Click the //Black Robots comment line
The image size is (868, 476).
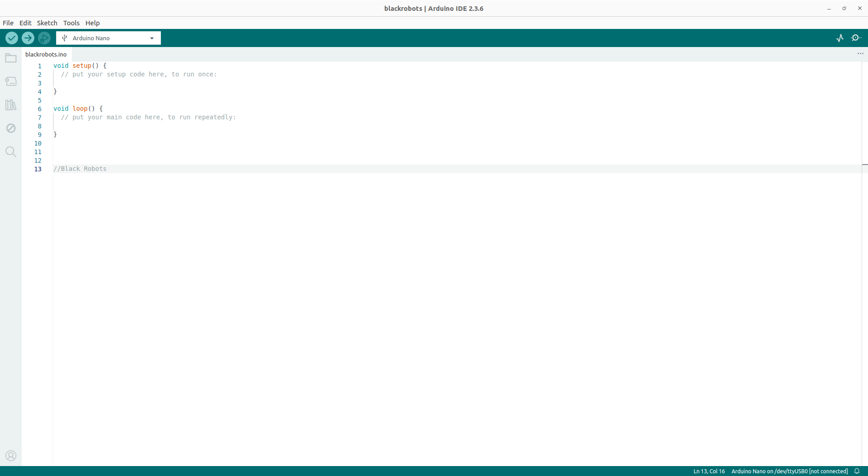tap(80, 169)
